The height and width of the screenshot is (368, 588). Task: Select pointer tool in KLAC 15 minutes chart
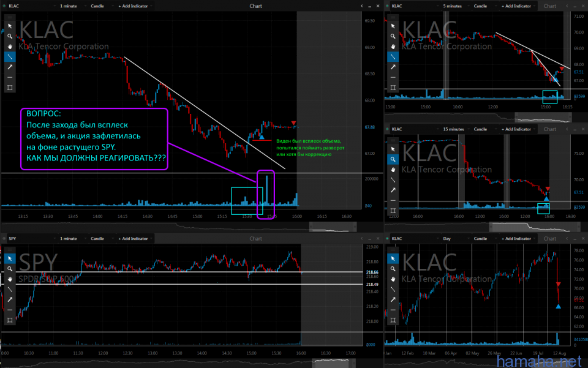coord(393,149)
